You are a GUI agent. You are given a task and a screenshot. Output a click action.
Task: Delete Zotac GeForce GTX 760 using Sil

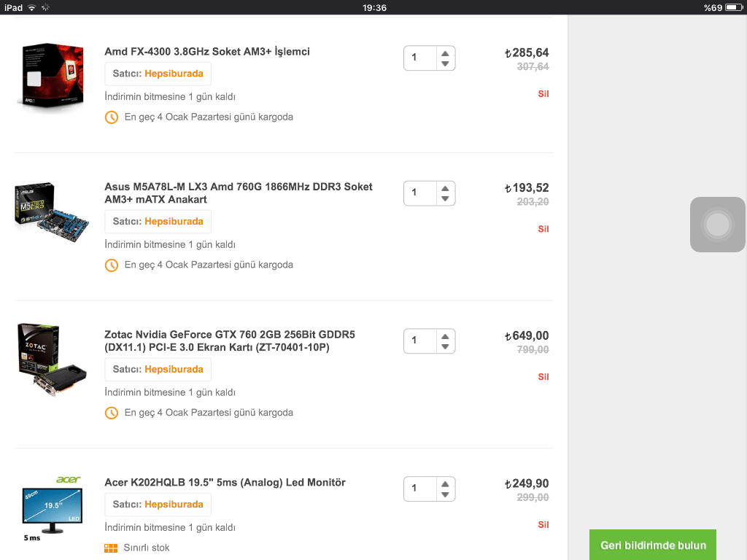(543, 377)
